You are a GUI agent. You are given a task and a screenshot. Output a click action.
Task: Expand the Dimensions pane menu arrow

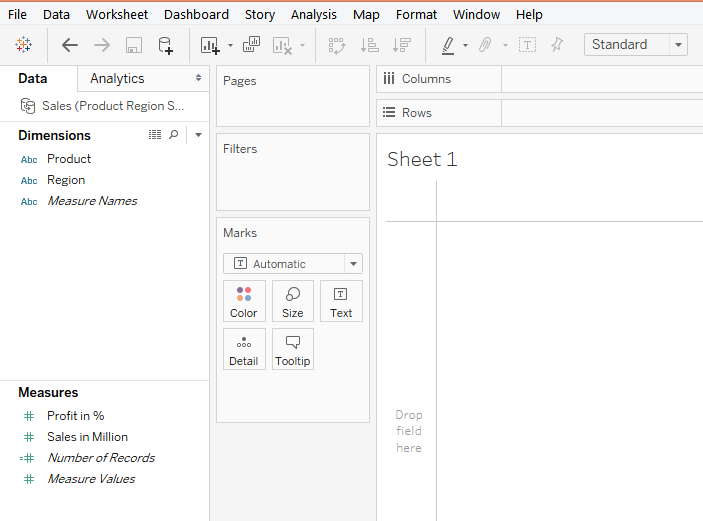coord(198,135)
